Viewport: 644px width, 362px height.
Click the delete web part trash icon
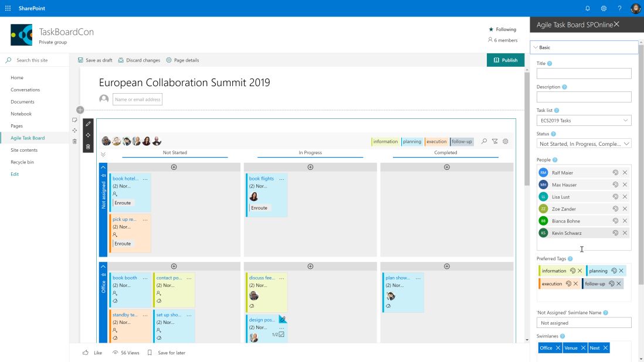coord(89,146)
